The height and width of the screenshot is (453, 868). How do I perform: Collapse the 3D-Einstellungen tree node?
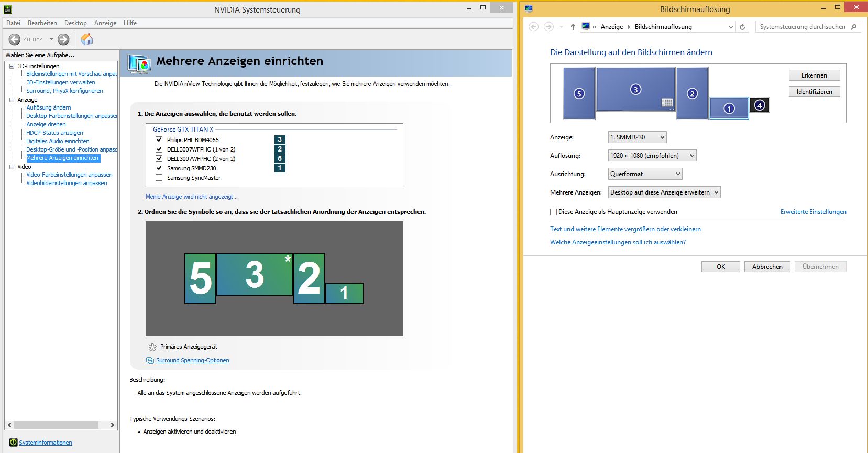[12, 66]
